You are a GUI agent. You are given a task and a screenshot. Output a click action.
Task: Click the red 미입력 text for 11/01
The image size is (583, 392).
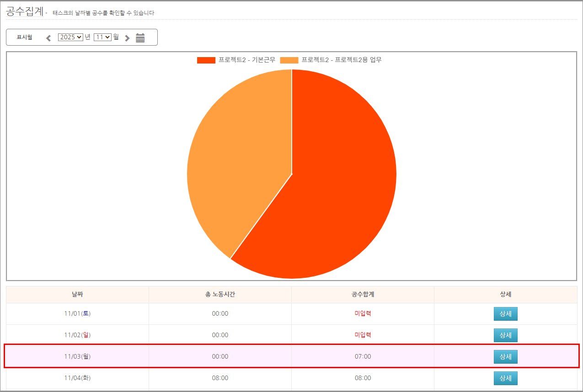tap(363, 313)
